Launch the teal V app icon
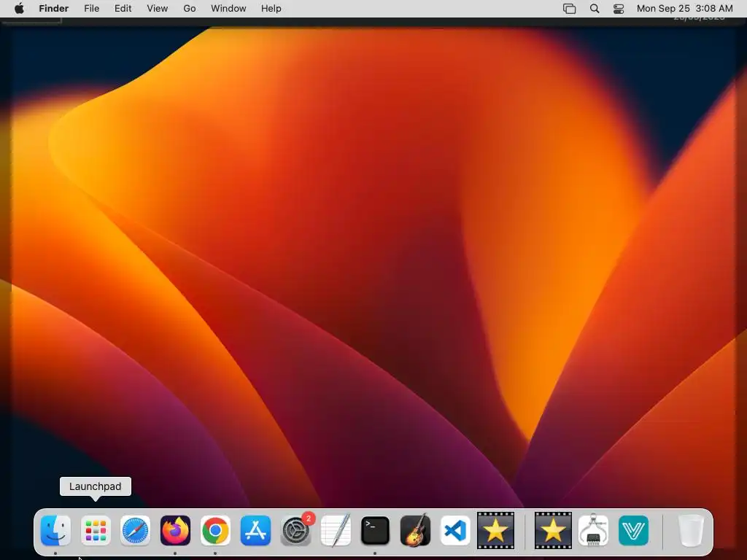This screenshot has height=560, width=747. [634, 531]
